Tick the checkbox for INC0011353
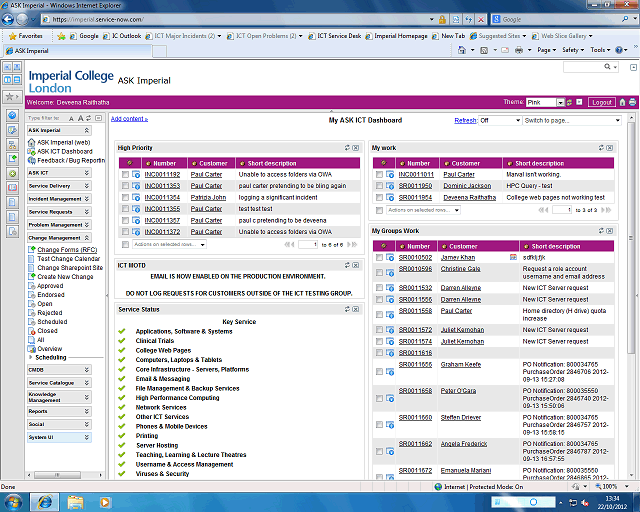The width and height of the screenshot is (640, 512). coord(125,186)
